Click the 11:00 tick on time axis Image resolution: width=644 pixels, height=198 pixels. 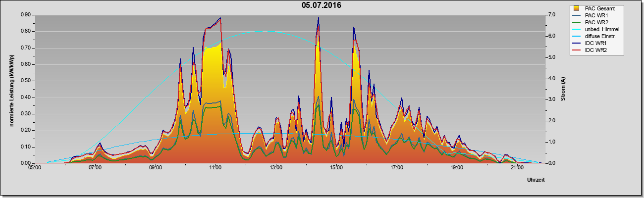[x=215, y=168]
